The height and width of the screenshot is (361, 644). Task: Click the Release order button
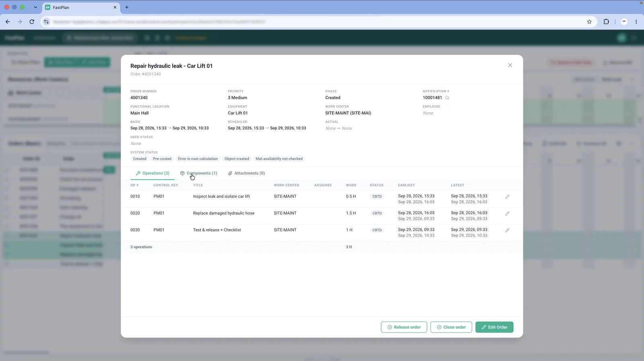point(404,327)
